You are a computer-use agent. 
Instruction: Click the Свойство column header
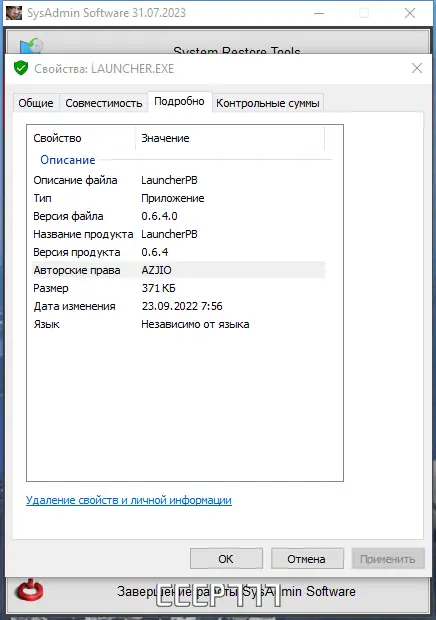click(83, 138)
